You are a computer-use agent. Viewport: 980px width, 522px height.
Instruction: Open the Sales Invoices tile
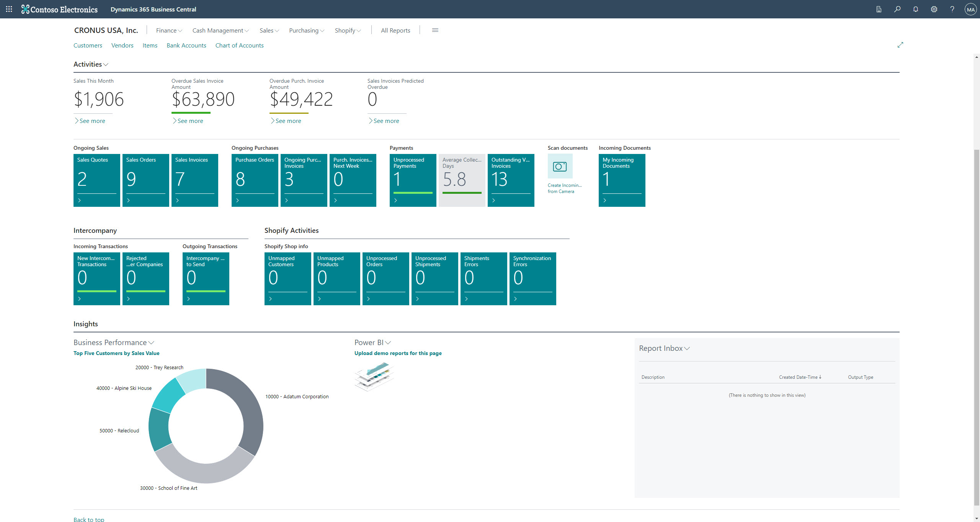195,180
